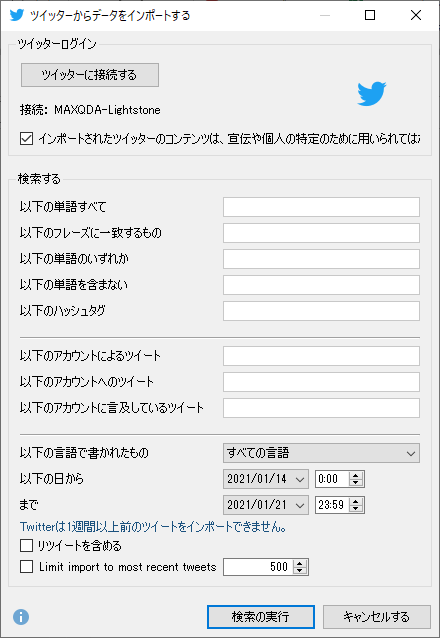Screen dimensions: 440x638
Task: Increase the start time using up arrow
Action: (x=356, y=475)
